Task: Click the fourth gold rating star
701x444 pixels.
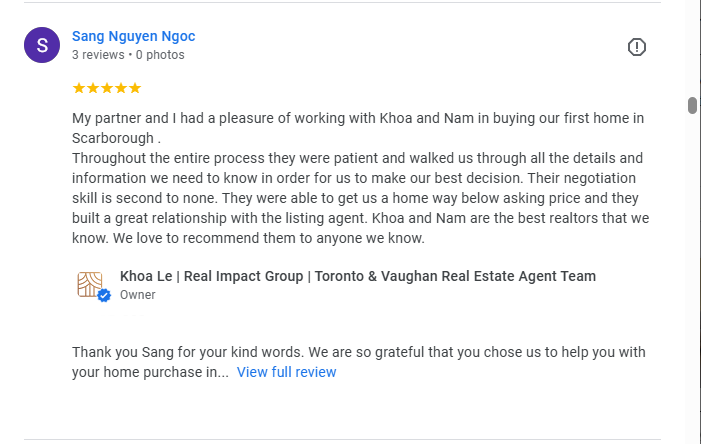Action: [x=121, y=88]
